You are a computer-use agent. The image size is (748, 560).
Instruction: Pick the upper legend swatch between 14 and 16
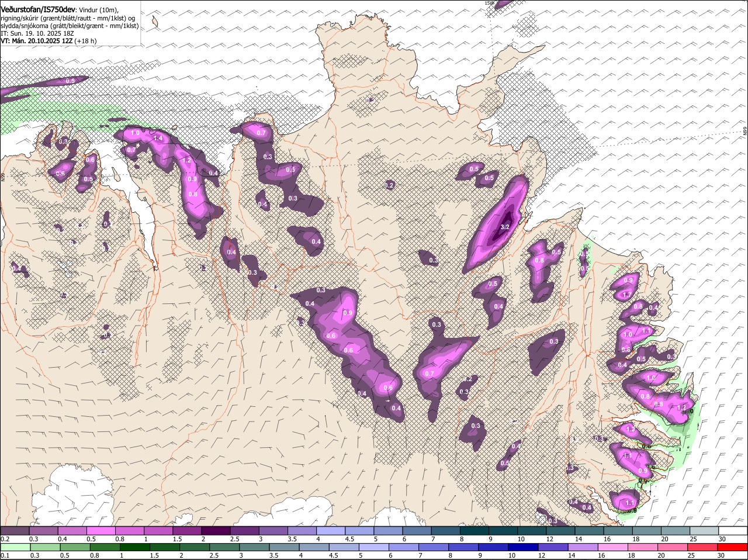590,531
